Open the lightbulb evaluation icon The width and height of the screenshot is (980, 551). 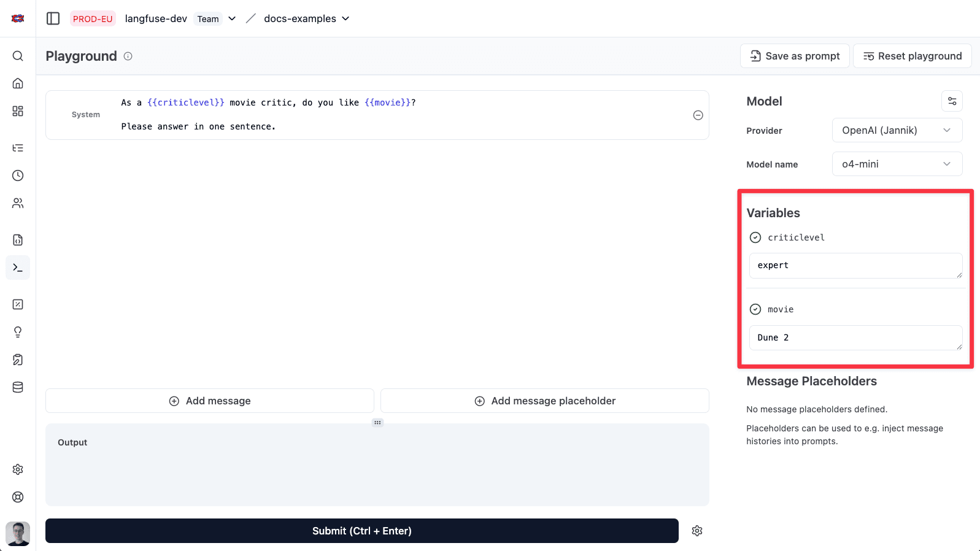pos(18,332)
